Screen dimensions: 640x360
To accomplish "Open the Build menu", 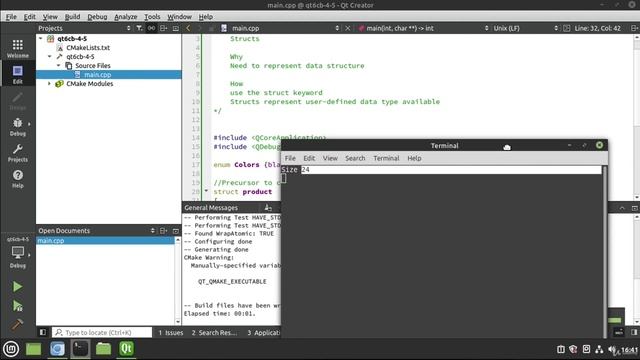I will tap(72, 17).
